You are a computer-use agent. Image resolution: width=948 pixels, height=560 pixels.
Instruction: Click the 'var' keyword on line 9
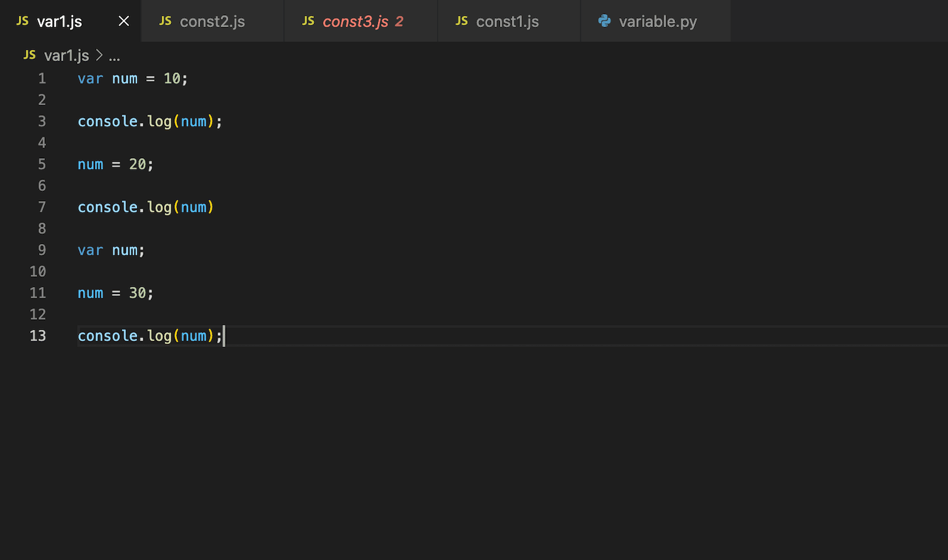click(90, 250)
